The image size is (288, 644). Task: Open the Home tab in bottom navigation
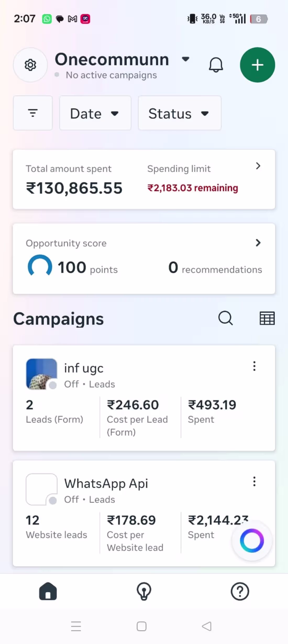(x=48, y=591)
